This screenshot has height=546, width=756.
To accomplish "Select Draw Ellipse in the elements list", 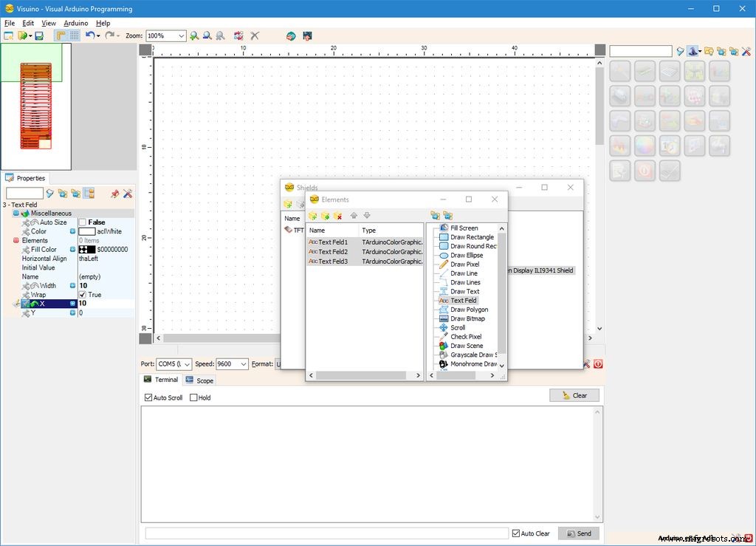I will [467, 255].
